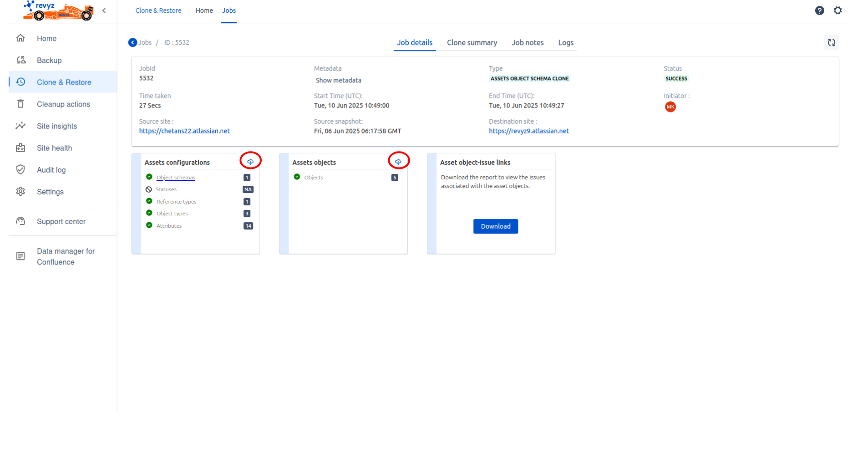
Task: Download Assets configurations via cloud icon
Action: tap(250, 162)
